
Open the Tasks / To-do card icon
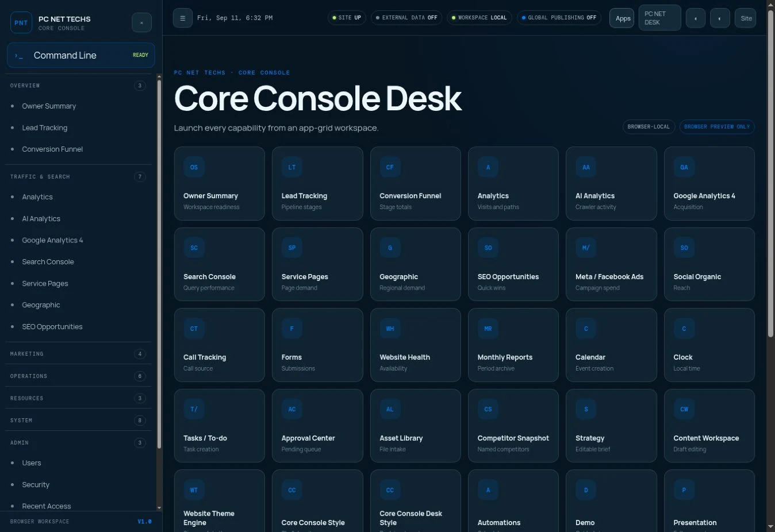pos(194,410)
